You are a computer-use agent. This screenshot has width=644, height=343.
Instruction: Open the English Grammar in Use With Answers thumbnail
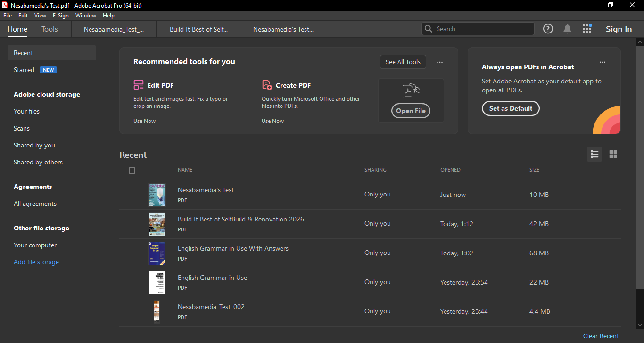[157, 253]
